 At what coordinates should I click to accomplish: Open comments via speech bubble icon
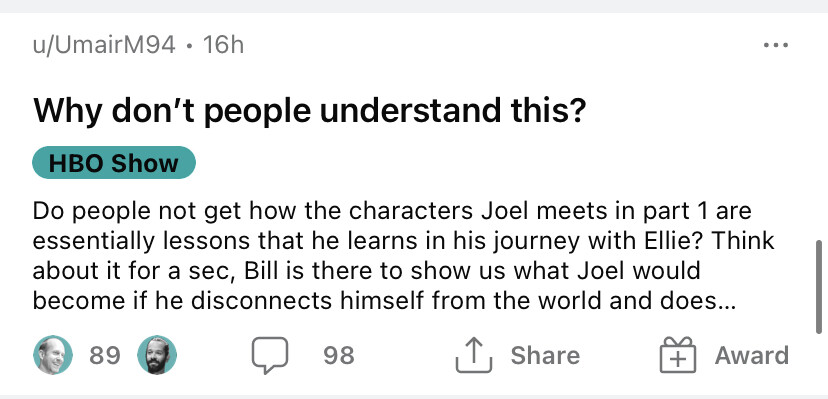pyautogui.click(x=270, y=355)
